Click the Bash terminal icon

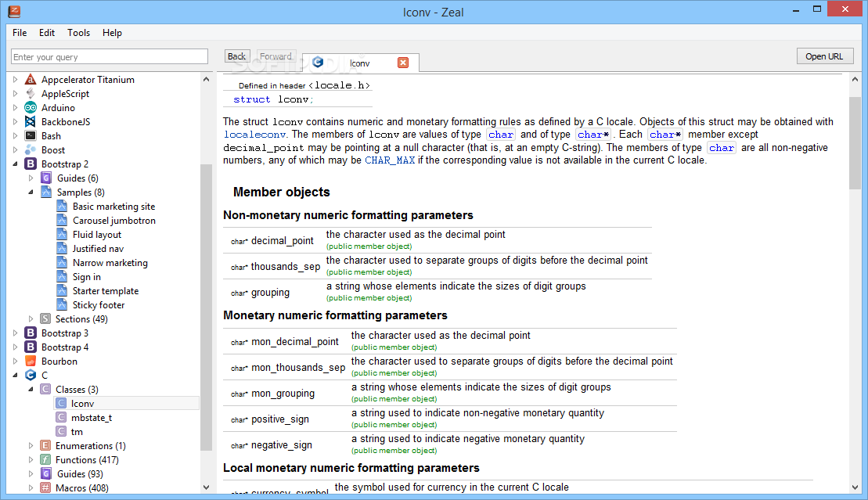pos(31,135)
